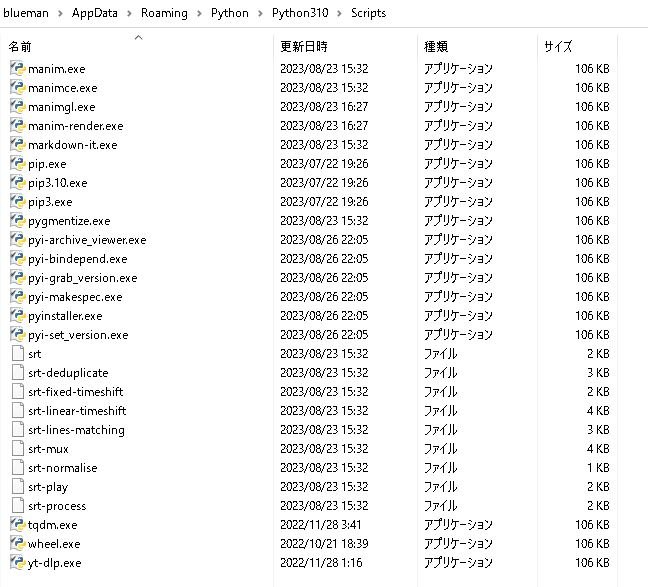Open the chevron after Python breadcrumb
The width and height of the screenshot is (648, 587).
(x=260, y=13)
